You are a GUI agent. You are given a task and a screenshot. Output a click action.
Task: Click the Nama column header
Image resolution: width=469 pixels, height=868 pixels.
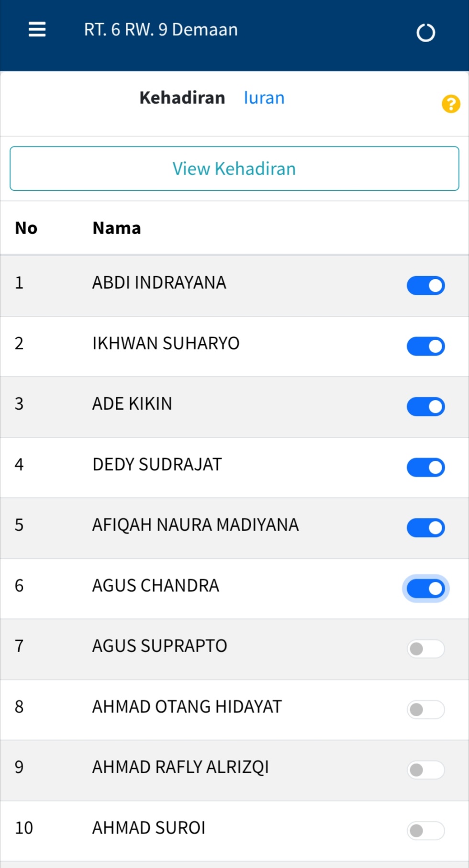click(117, 228)
